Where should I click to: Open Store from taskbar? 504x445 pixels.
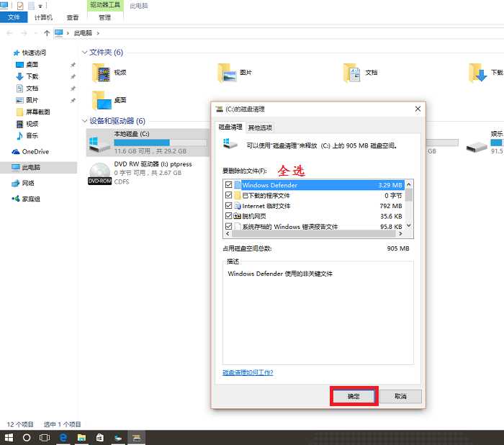click(100, 438)
